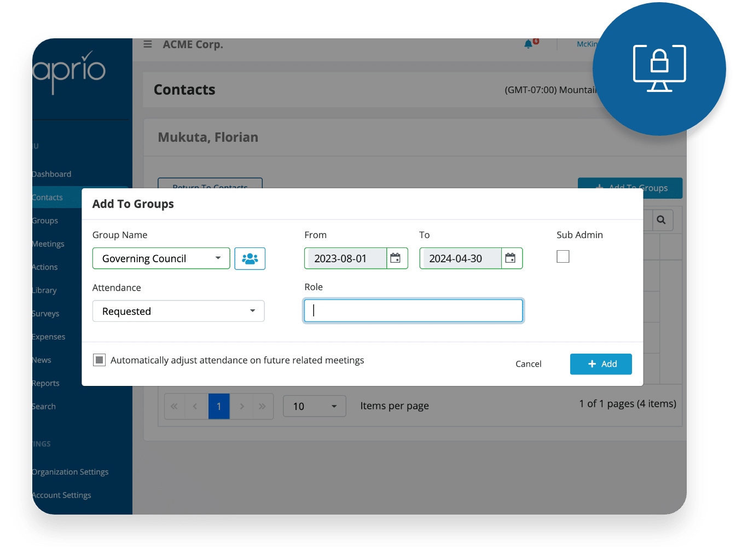Click the group members icon button
Viewport: 736px width, 560px height.
point(250,258)
